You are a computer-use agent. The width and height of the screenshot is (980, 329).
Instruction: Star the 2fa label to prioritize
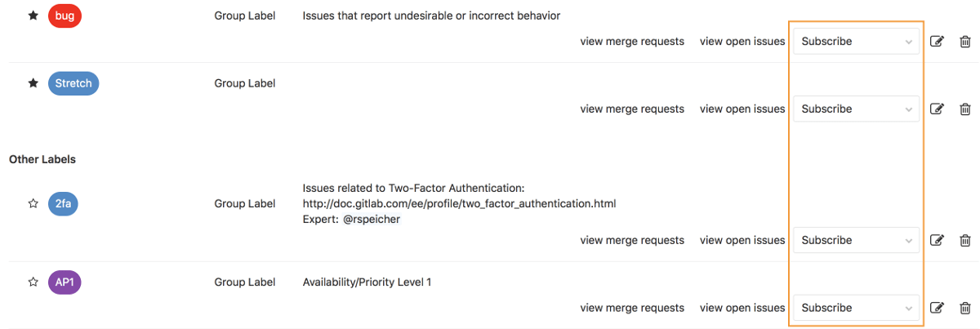pos(33,203)
